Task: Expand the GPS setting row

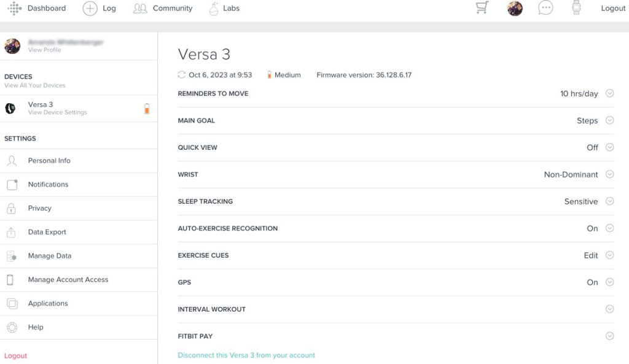Action: pyautogui.click(x=609, y=282)
